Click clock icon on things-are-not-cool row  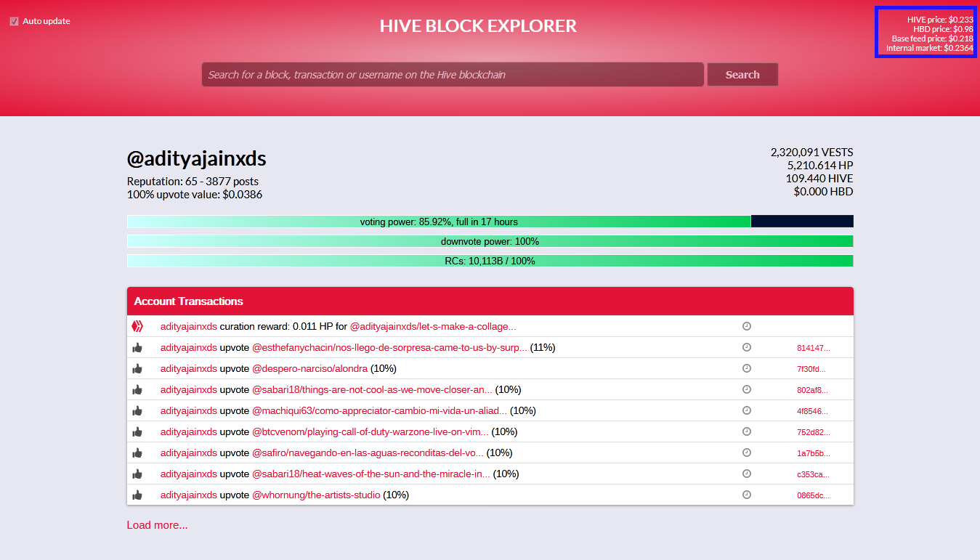tap(747, 389)
